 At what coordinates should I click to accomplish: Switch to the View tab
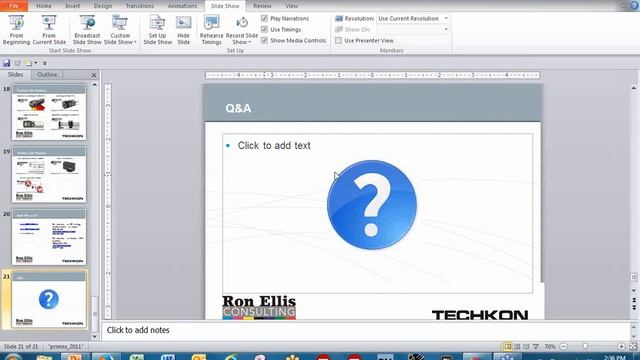pos(291,6)
